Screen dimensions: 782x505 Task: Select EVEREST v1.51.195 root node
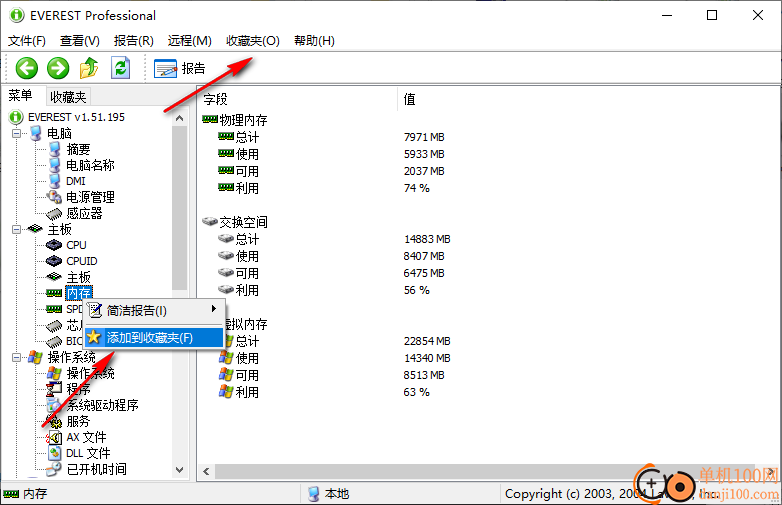(x=76, y=117)
